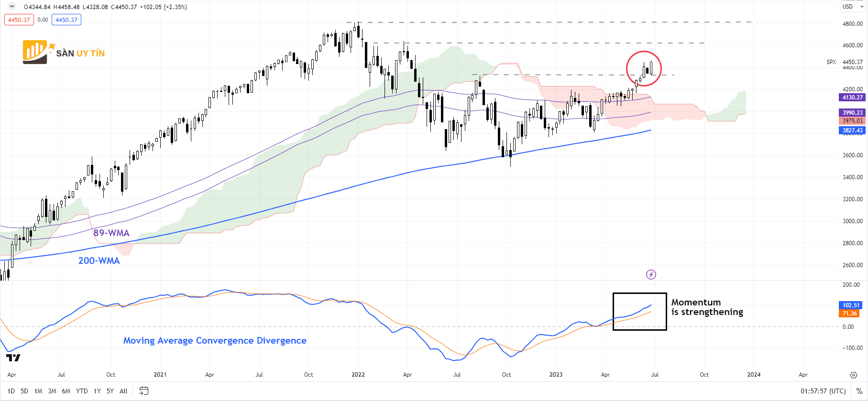868x401 pixels.
Task: Click the MACD 102.51 value label
Action: point(851,305)
